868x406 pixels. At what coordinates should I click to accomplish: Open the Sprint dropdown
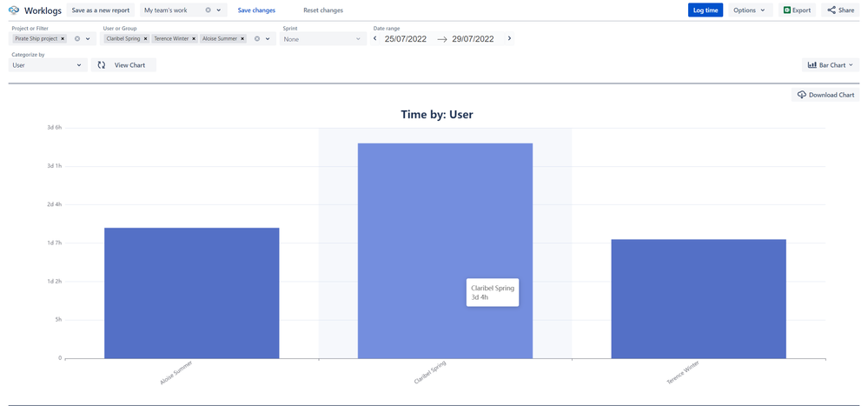[x=322, y=39]
